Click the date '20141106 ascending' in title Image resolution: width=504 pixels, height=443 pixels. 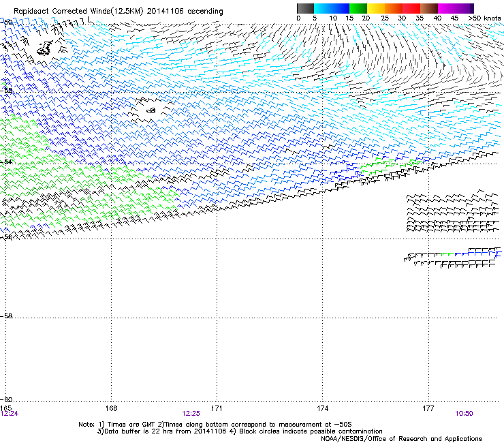coord(185,12)
